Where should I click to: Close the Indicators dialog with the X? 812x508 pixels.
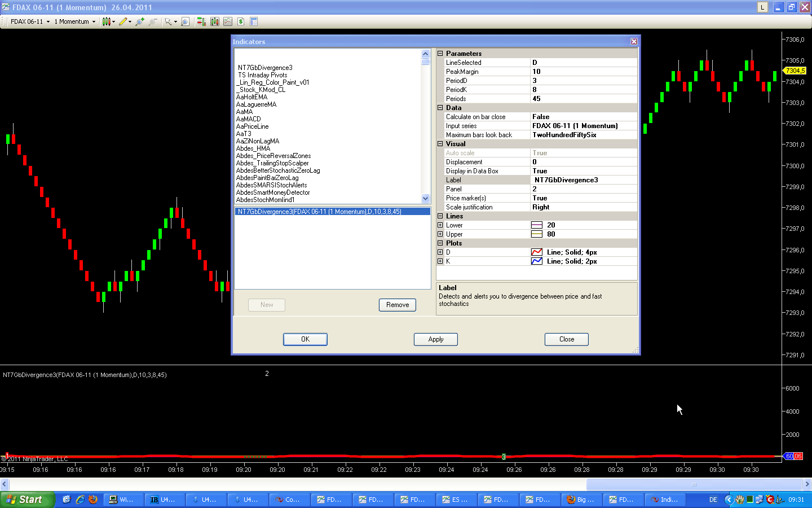[634, 41]
